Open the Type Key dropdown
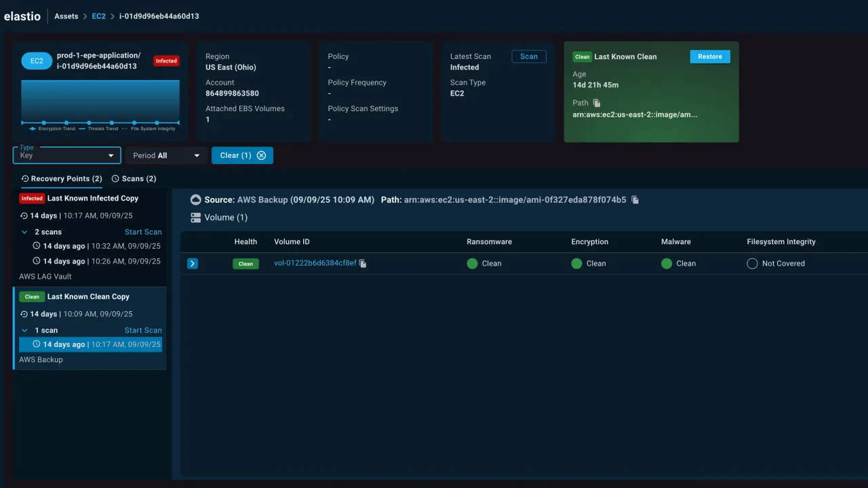Viewport: 868px width, 488px height. [x=67, y=155]
